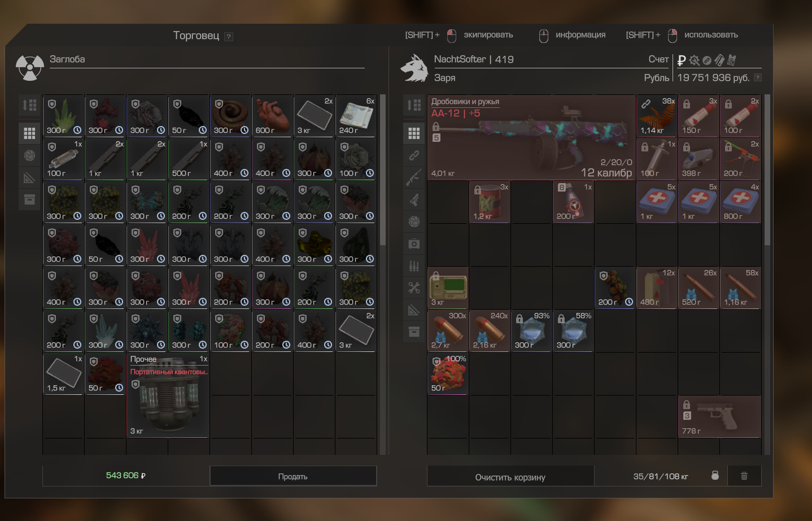This screenshot has width=812, height=521.
Task: Click the NachtSofter | 419 player name
Action: [x=474, y=59]
